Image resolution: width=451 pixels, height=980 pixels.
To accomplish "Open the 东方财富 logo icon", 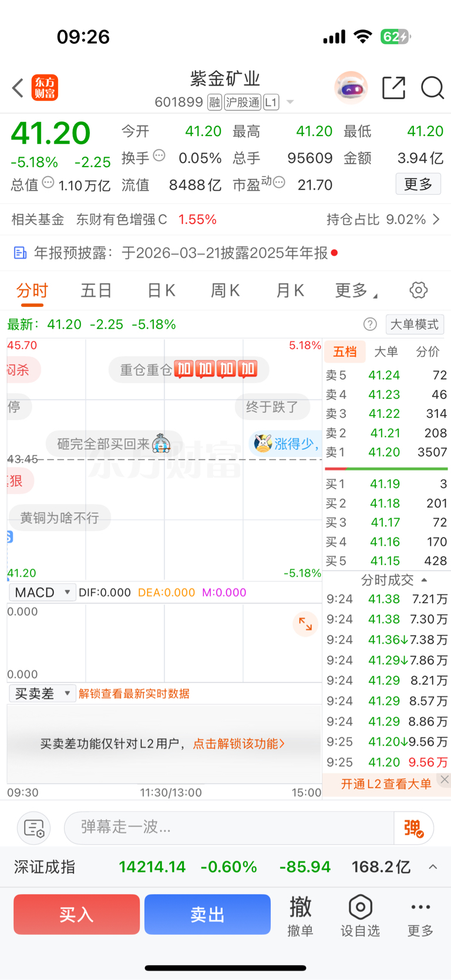I will tap(45, 88).
